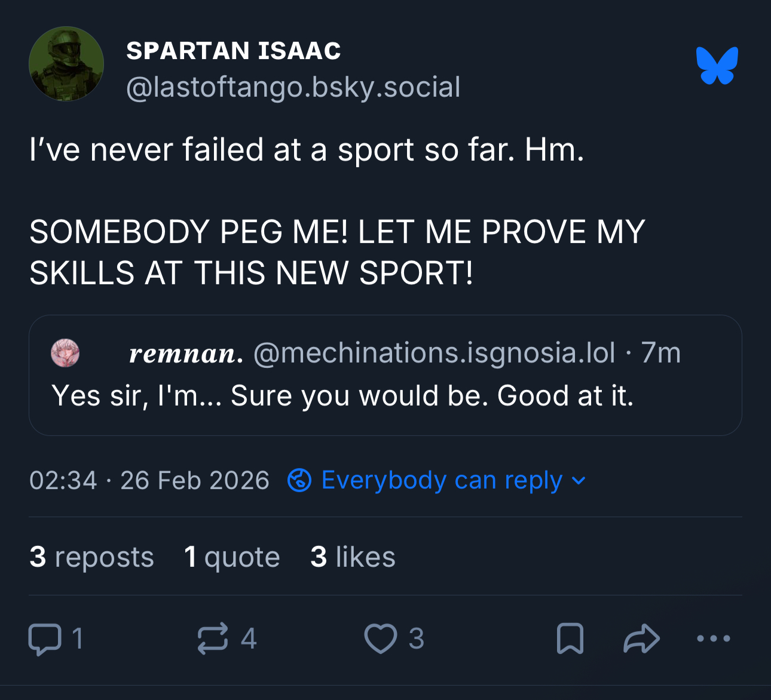Image resolution: width=771 pixels, height=700 pixels.
Task: Share the post via arrow icon
Action: tap(641, 638)
